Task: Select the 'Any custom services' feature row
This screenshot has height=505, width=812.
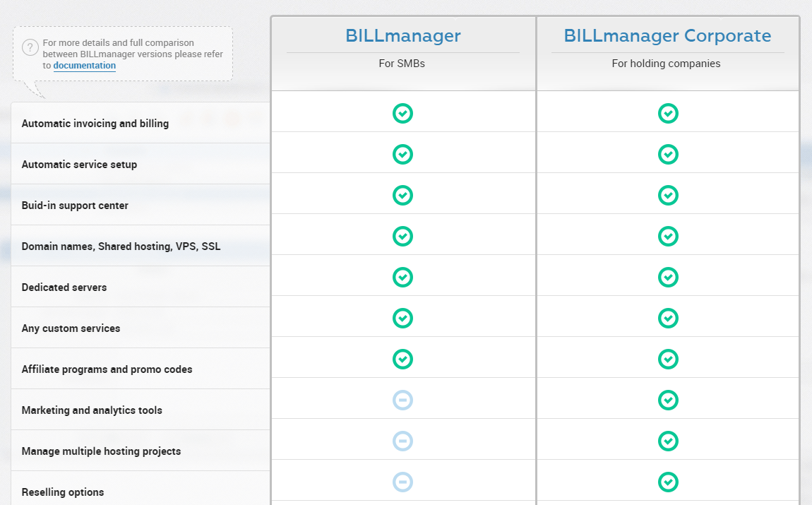Action: tap(141, 327)
